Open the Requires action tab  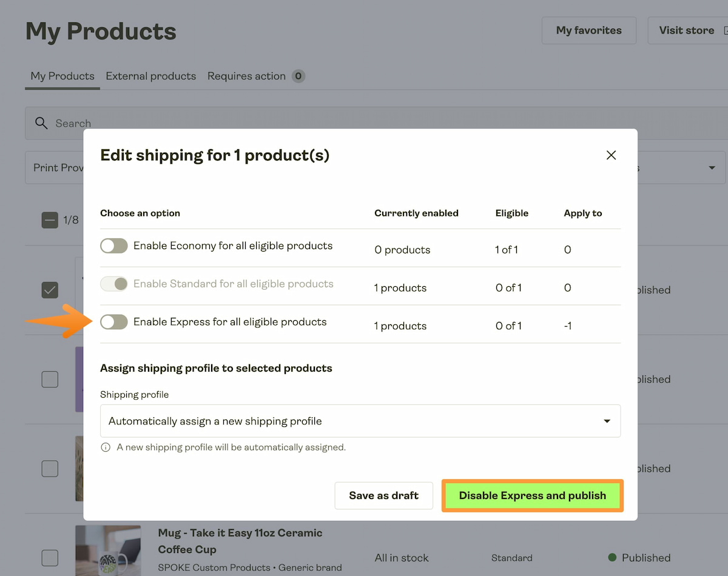[x=246, y=76]
